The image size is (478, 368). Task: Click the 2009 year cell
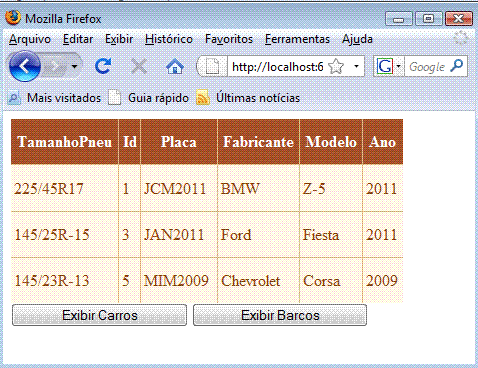coord(383,281)
